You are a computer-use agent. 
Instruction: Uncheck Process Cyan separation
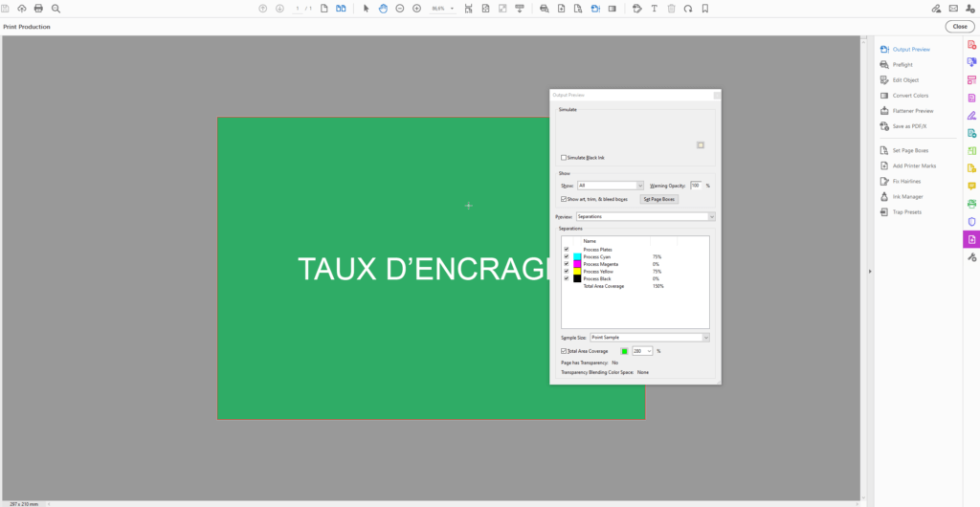point(567,256)
